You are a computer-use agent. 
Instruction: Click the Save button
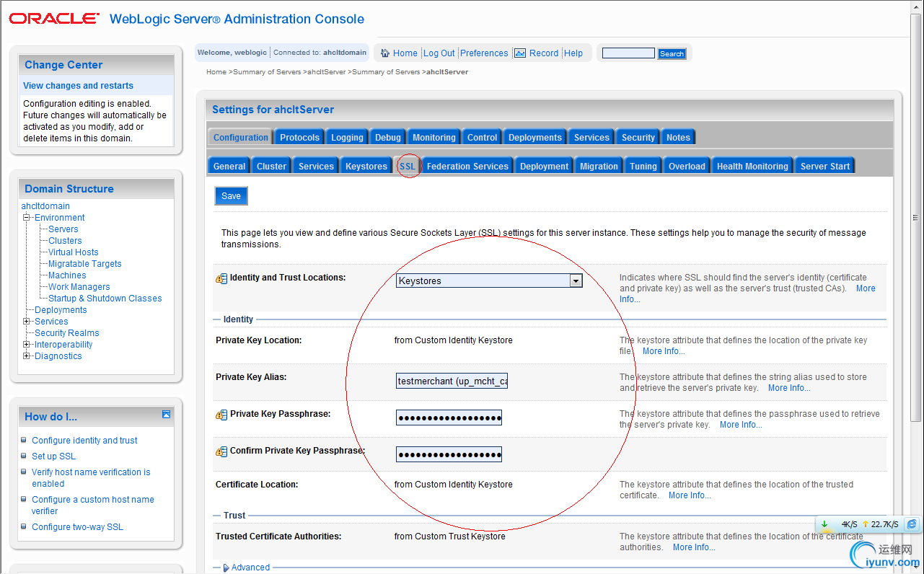pyautogui.click(x=232, y=196)
